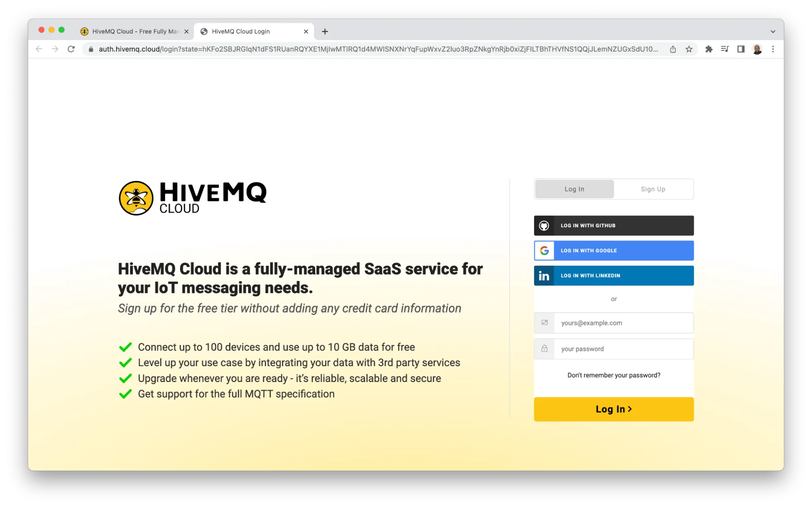Click the fully-managed SaaS service headline
Screen dimensions: 812x508
pyautogui.click(x=300, y=278)
